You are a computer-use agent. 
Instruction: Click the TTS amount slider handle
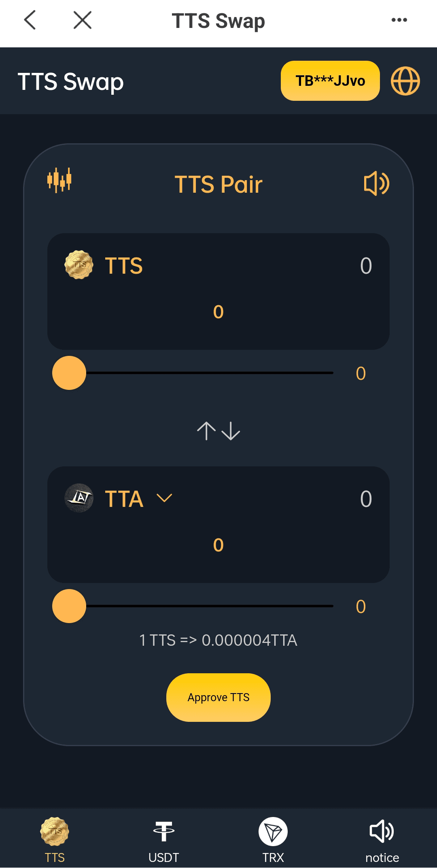pos(69,373)
